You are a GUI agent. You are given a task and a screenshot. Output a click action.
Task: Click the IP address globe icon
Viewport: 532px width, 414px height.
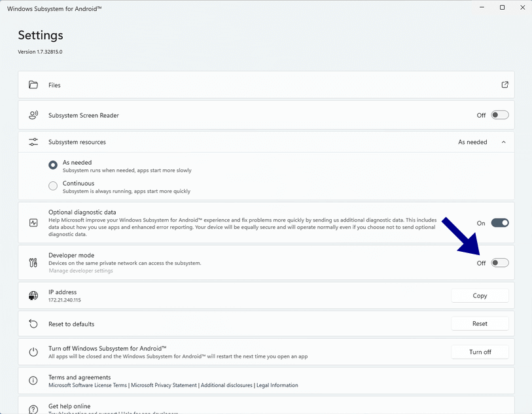(x=33, y=296)
